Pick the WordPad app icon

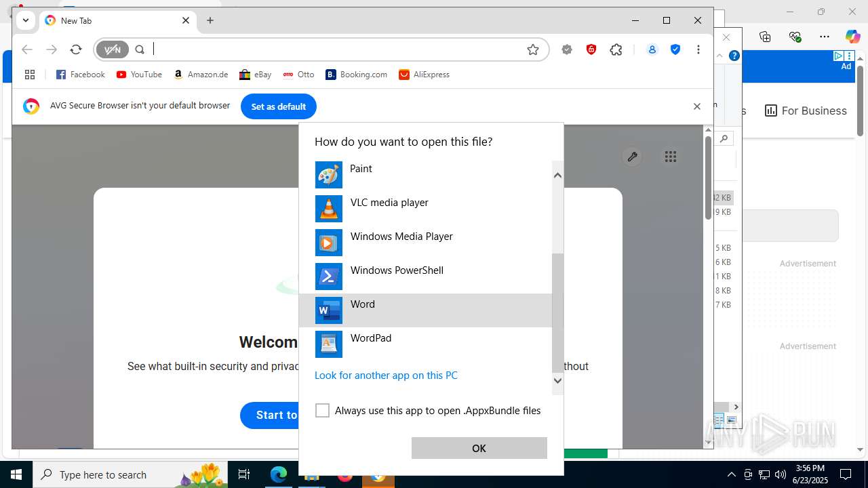[x=329, y=344]
